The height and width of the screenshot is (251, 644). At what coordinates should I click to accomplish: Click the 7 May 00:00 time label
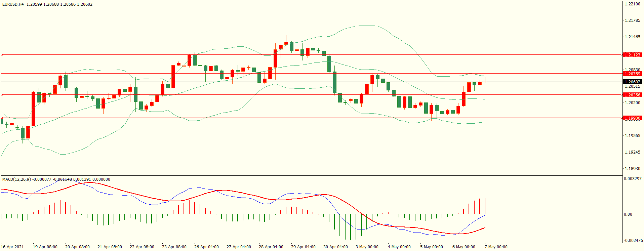coord(496,247)
